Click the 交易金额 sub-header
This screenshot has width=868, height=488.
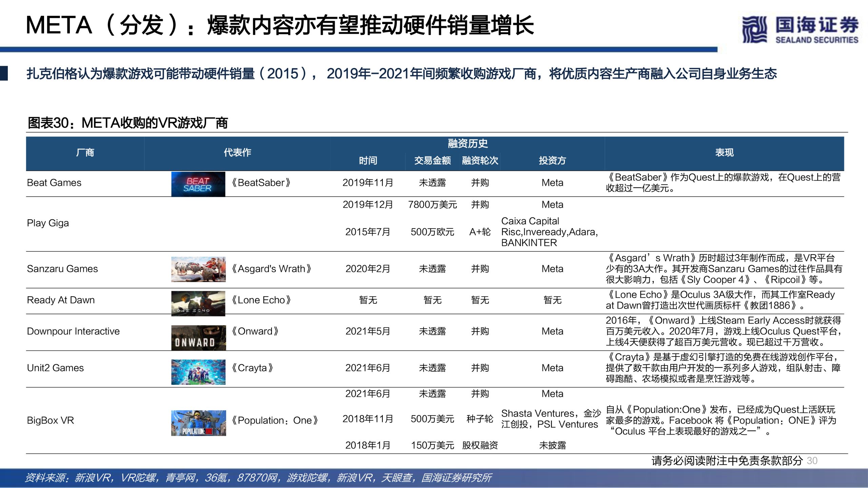[x=432, y=161]
